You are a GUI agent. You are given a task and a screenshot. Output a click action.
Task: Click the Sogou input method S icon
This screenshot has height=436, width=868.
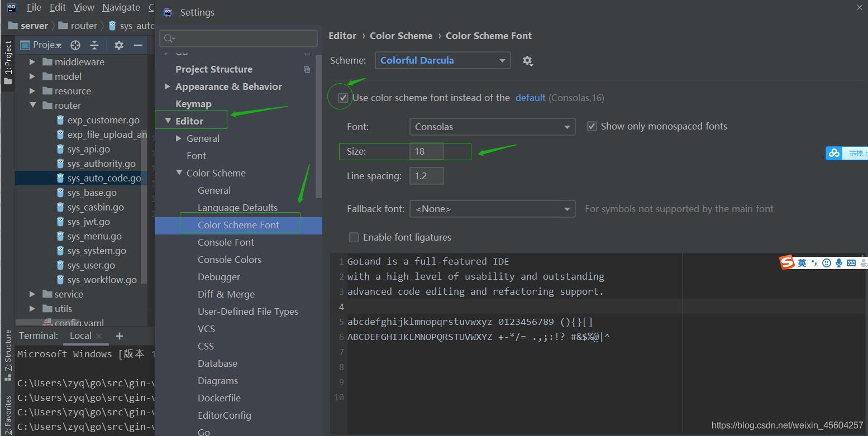pyautogui.click(x=787, y=262)
